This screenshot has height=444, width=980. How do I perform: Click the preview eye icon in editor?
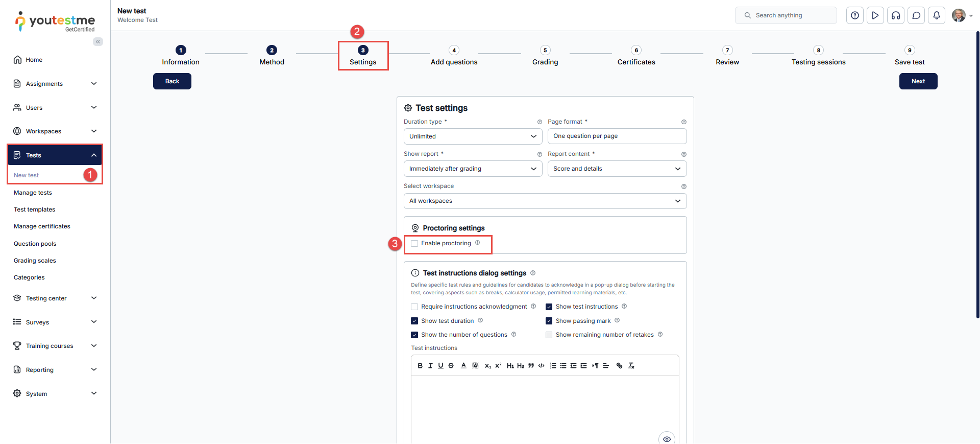tap(667, 439)
